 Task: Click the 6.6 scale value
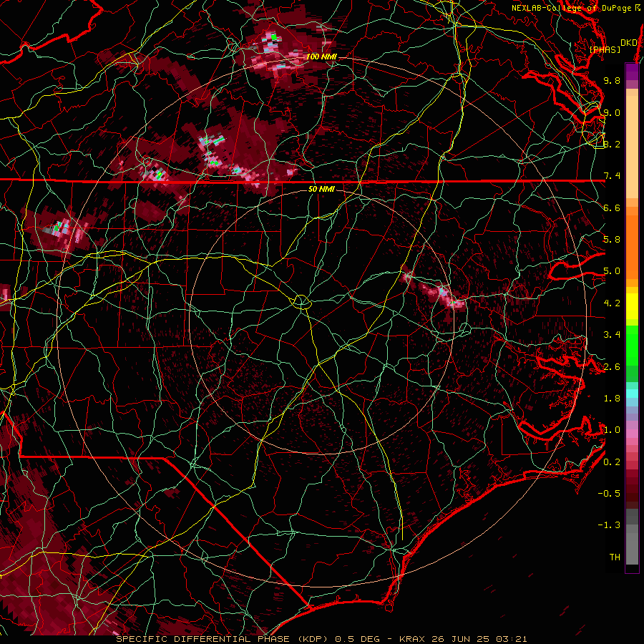click(612, 208)
